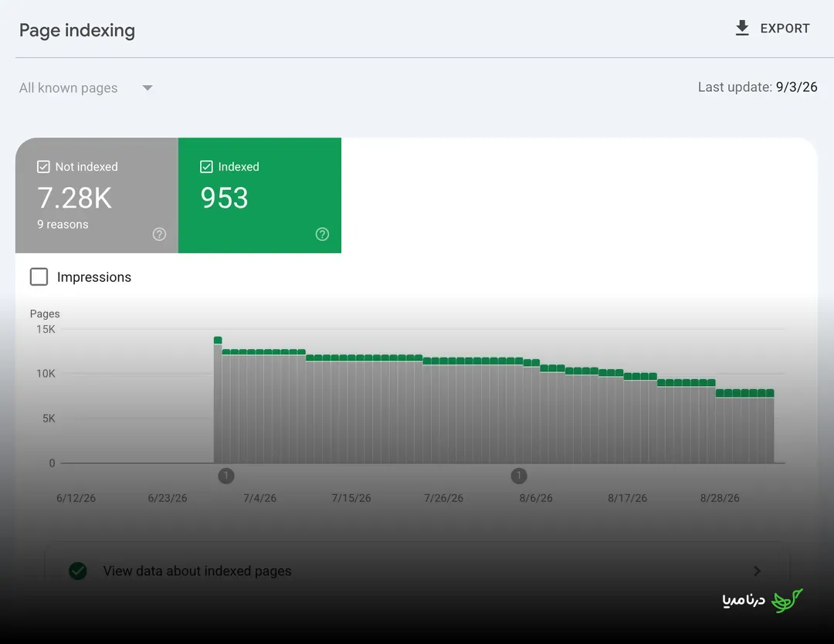834x644 pixels.
Task: Click the 8/28/26 axis date label
Action: 720,498
